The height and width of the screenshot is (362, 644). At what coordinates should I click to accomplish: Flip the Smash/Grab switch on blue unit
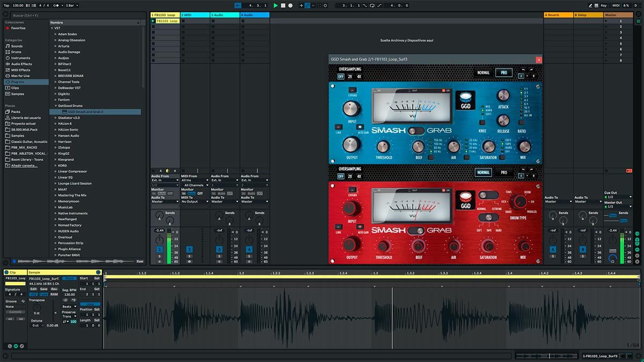tap(416, 130)
